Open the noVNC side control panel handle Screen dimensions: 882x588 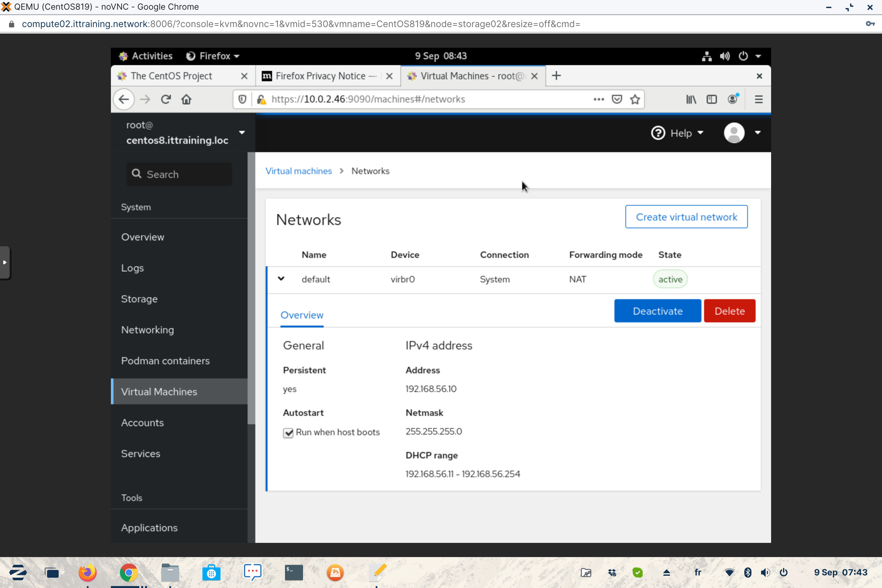(x=5, y=262)
